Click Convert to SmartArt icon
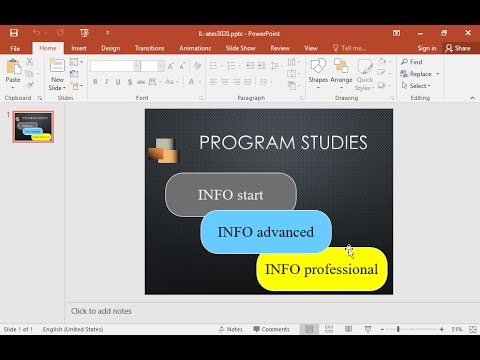 point(292,86)
